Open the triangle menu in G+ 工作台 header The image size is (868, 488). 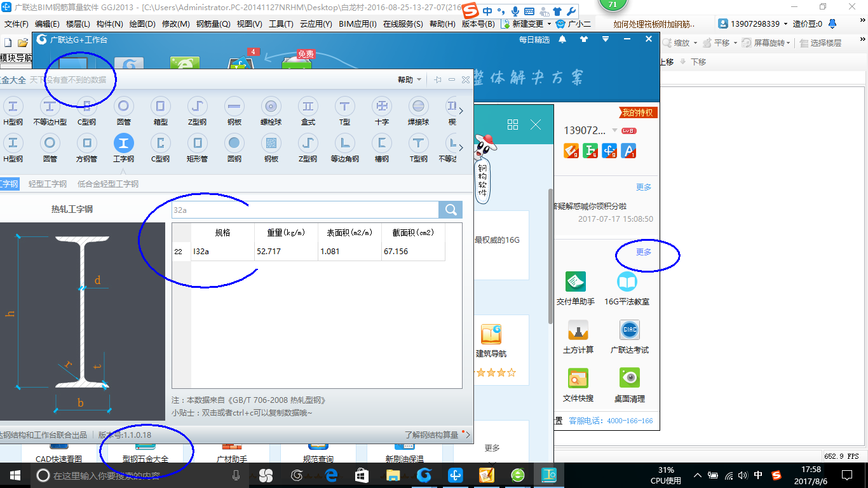(606, 39)
